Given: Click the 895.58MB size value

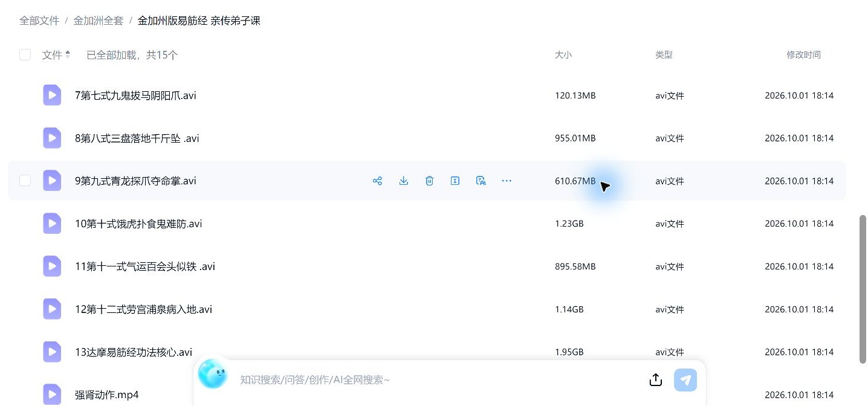Looking at the screenshot, I should click(575, 266).
